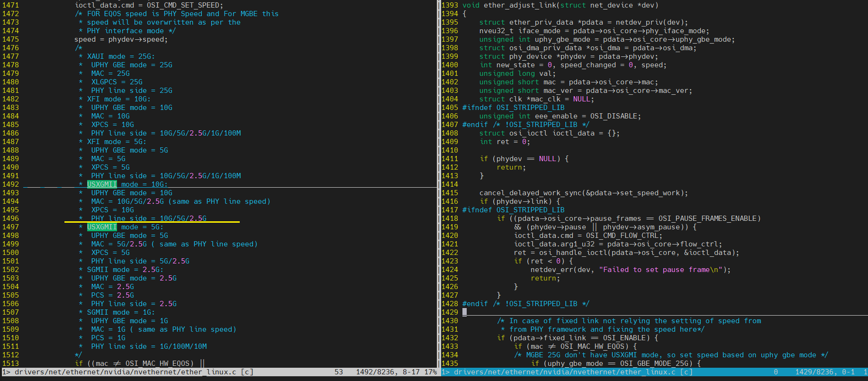
Task: Click 'ioctl_data.arg1_u32' assignment line
Action: coord(618,244)
